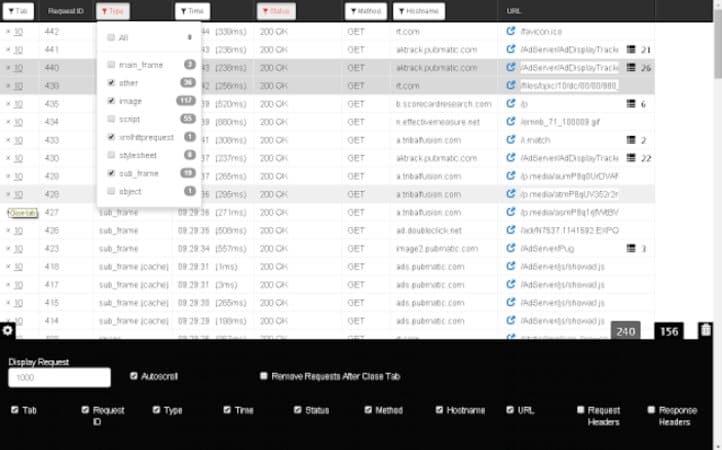The width and height of the screenshot is (722, 450).
Task: Uncheck the Method column checkbox in settings
Action: pos(368,409)
